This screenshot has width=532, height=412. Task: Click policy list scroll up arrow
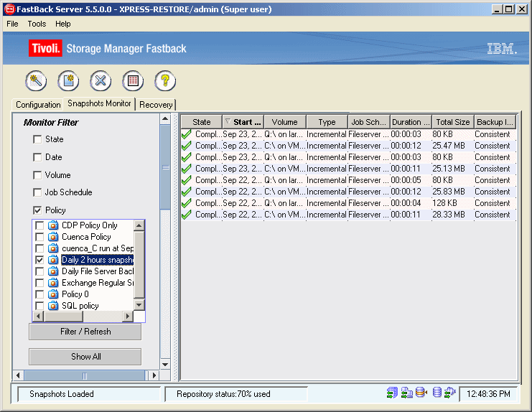point(139,225)
